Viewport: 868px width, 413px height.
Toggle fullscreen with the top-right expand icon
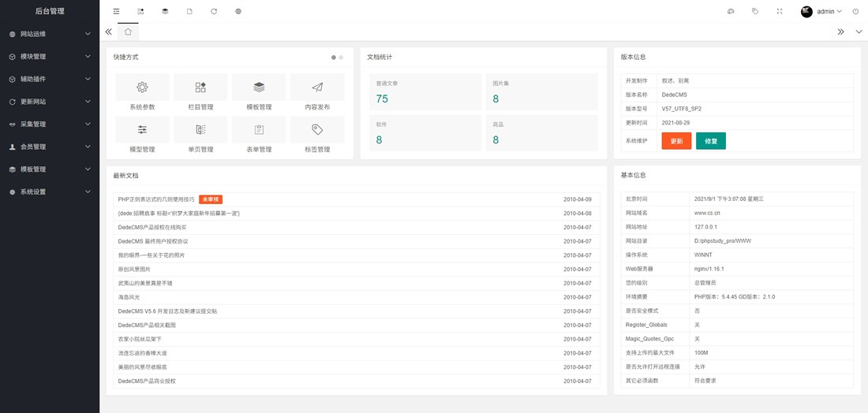(x=780, y=11)
